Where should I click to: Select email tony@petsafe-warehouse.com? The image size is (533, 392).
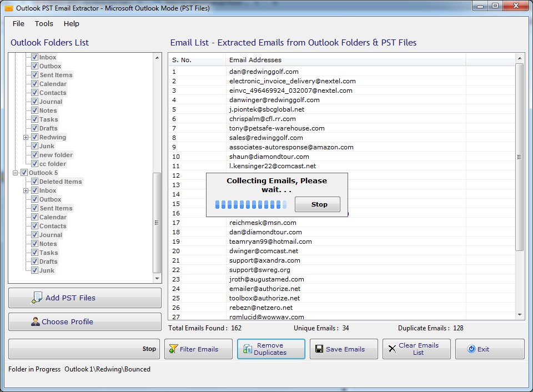pos(276,128)
